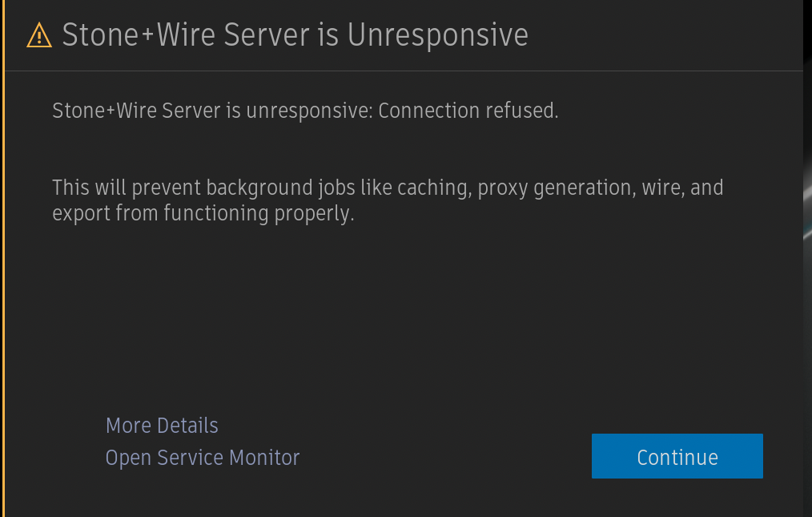Expand More Details about the error
Image resolution: width=812 pixels, height=517 pixels.
[x=162, y=425]
